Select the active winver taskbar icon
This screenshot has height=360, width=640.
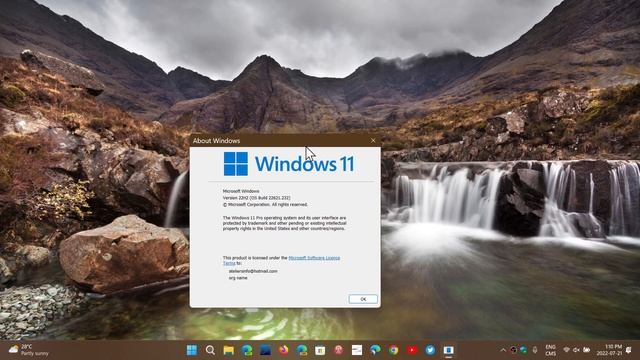[449, 350]
